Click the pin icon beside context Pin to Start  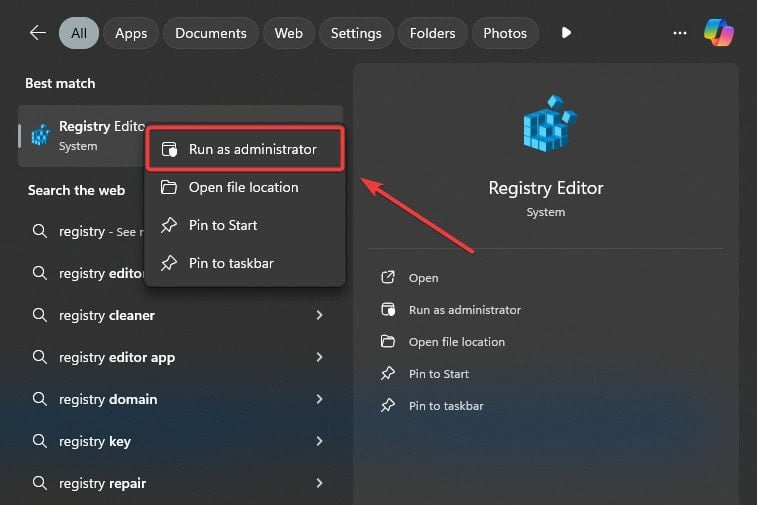click(x=168, y=225)
